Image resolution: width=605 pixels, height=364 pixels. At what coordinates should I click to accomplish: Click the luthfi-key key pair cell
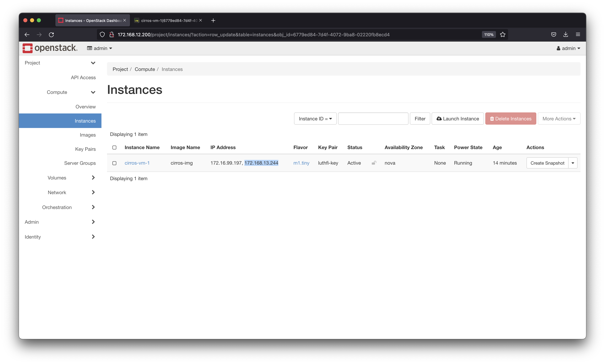(x=328, y=163)
